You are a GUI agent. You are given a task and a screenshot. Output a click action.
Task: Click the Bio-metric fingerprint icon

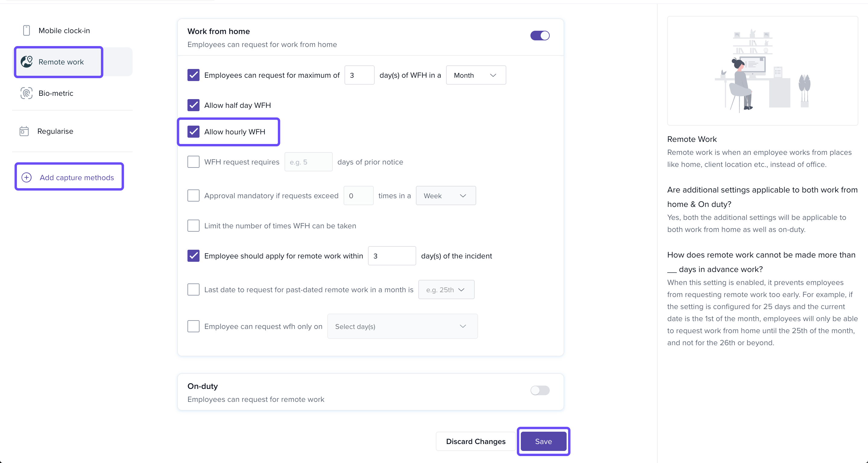pos(26,93)
